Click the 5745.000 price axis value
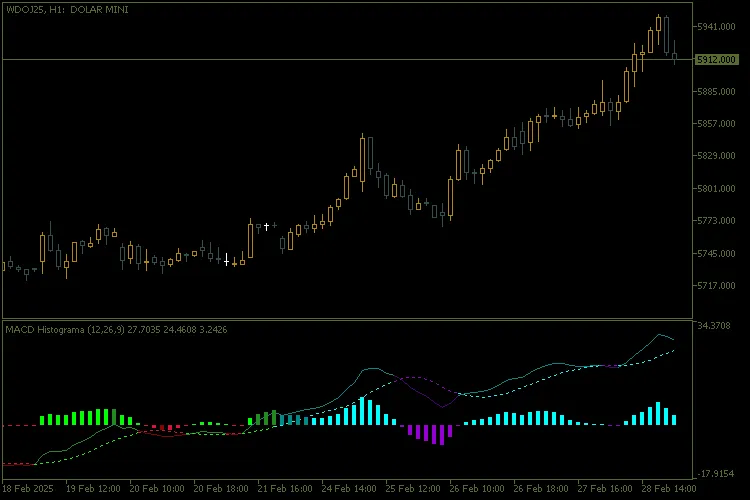The height and width of the screenshot is (500, 750). pos(716,253)
